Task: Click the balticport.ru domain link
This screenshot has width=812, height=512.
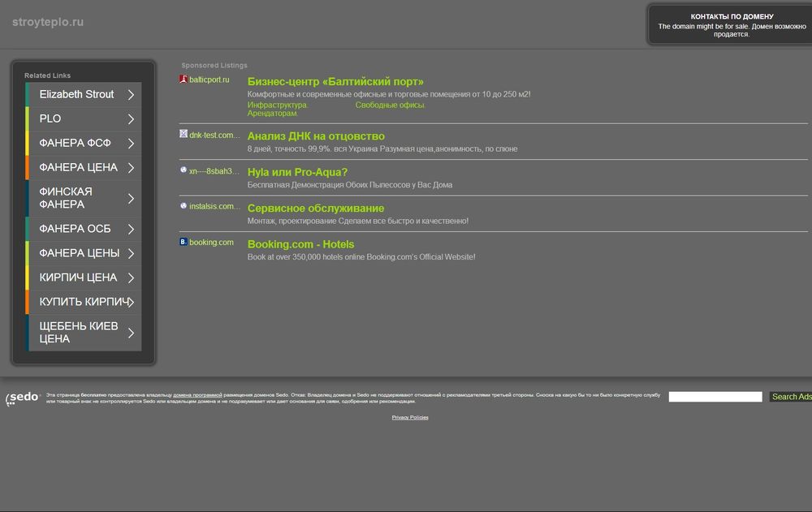Action: [209, 80]
